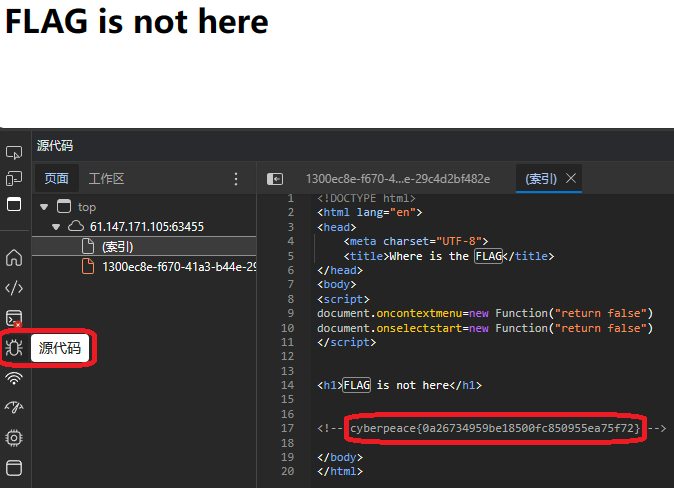Toggle device emulation icon in sidebar
The width and height of the screenshot is (674, 488).
14,178
